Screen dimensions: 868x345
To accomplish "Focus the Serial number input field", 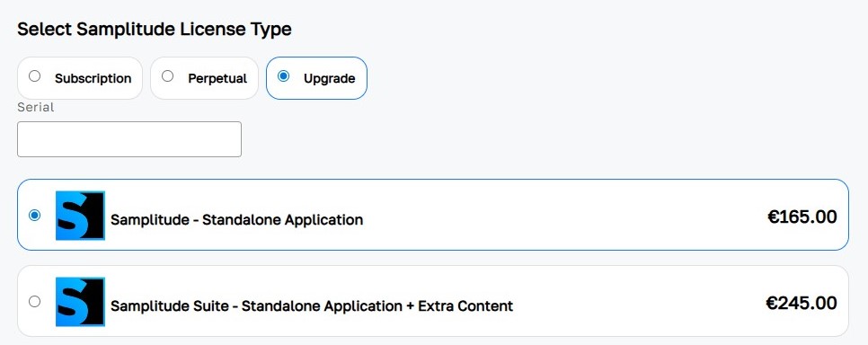I will 129,139.
